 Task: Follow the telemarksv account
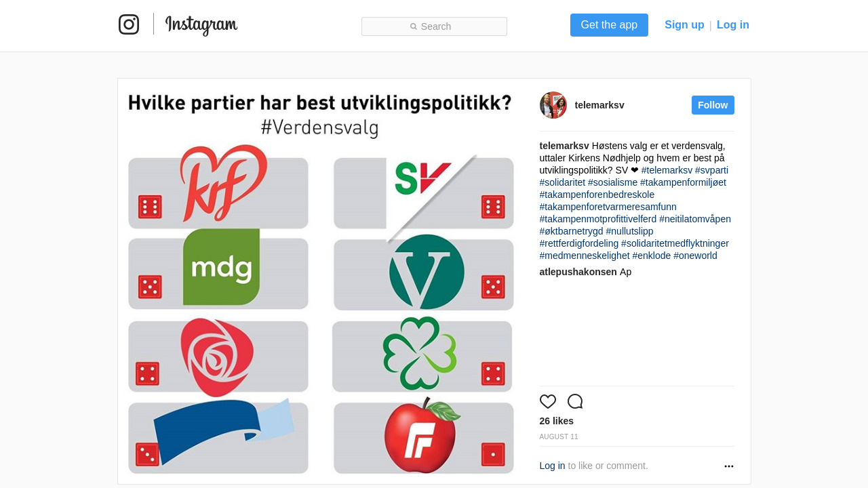tap(713, 105)
